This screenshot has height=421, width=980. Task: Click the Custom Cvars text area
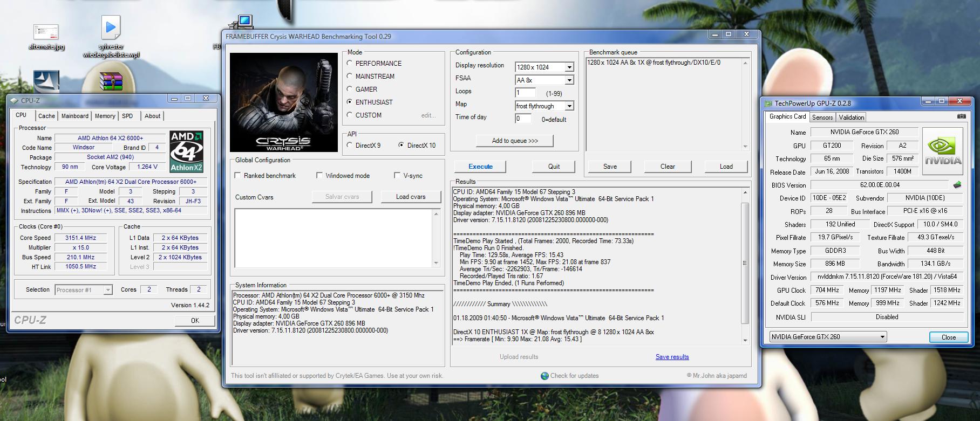click(334, 238)
